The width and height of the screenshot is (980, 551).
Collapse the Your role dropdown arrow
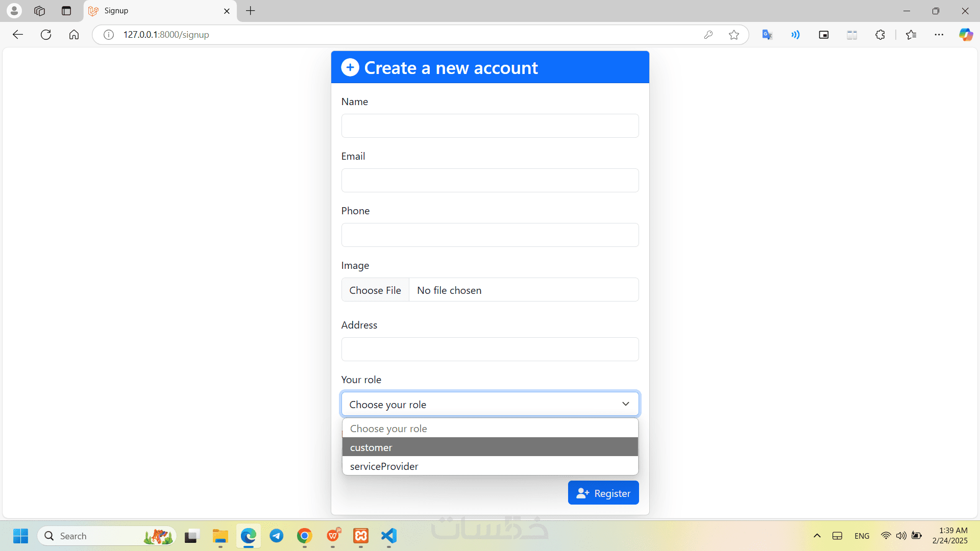coord(625,404)
